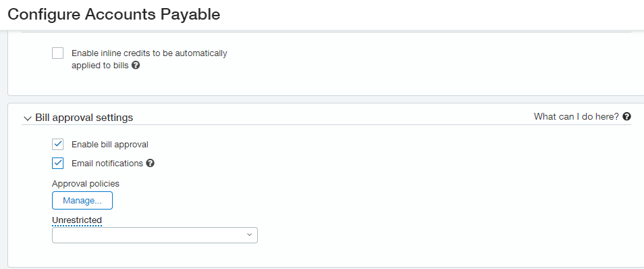Screen dimensions: 644x269
Task: Enable inline credits auto-apply checkbox
Action: [x=57, y=53]
